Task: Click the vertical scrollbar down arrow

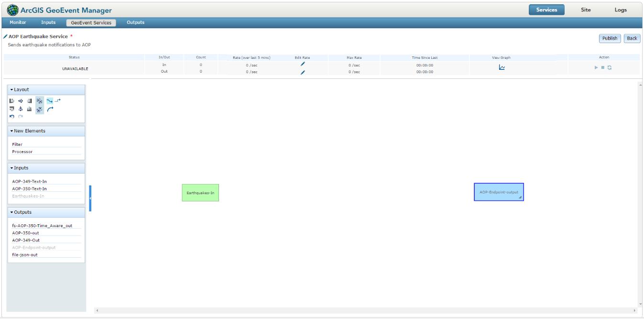Action: [x=640, y=304]
